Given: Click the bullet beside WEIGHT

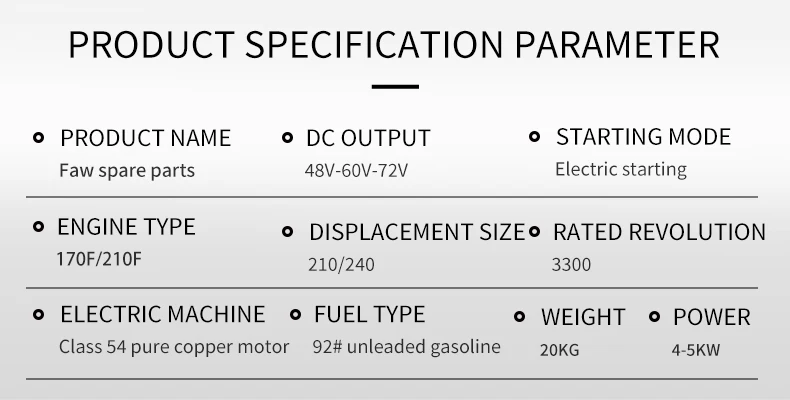Looking at the screenshot, I should click(x=519, y=318).
